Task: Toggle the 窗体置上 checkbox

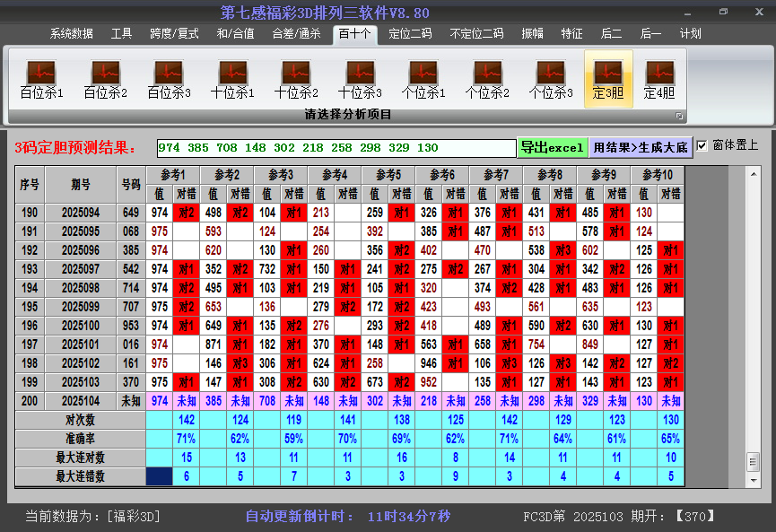Action: pos(702,145)
